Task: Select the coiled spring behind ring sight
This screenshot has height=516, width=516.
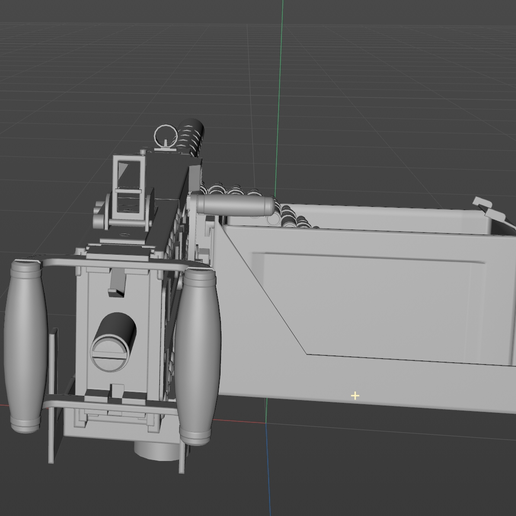Action: click(191, 137)
